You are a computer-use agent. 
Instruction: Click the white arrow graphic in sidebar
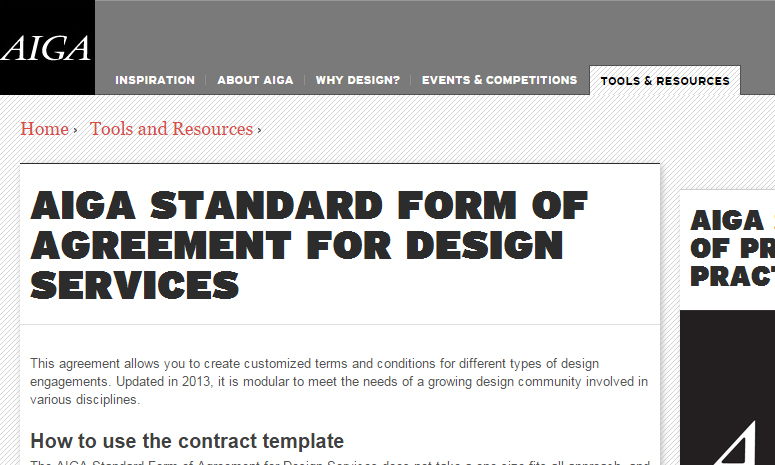[x=736, y=443]
